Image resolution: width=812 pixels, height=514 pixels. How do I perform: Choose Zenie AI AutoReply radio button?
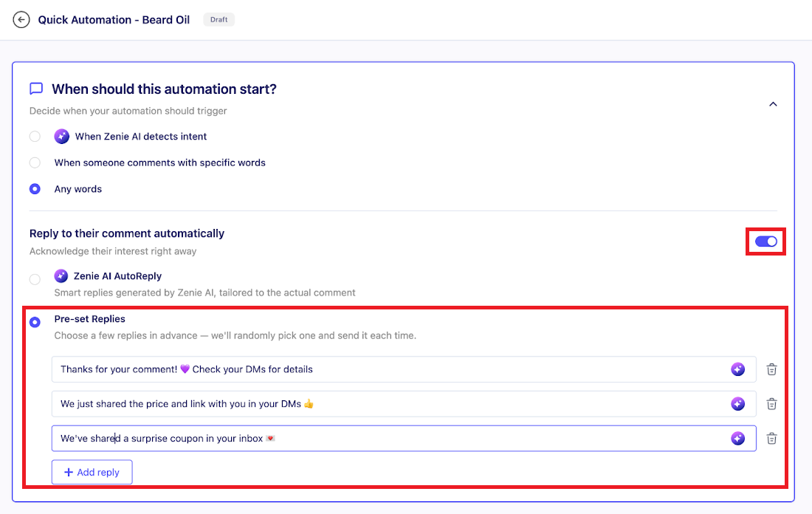[35, 279]
